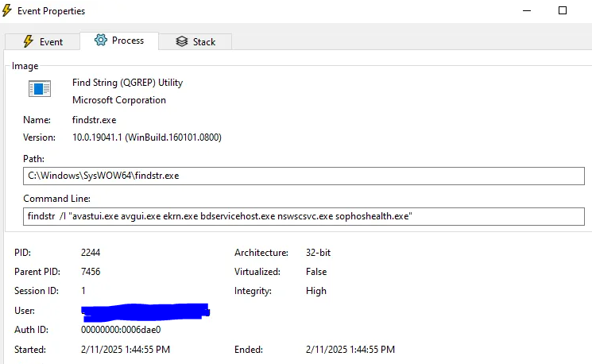Click inside the Command Line field
This screenshot has width=592, height=364.
tap(304, 216)
